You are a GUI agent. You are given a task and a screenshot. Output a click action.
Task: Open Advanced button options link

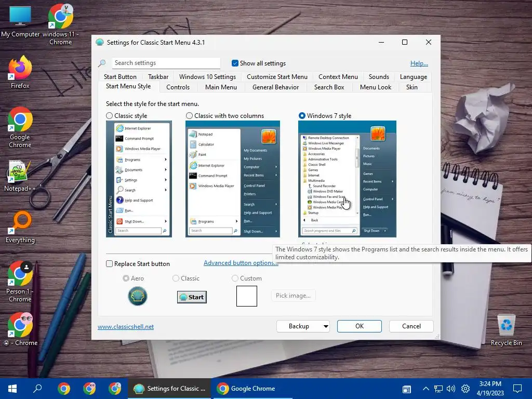click(x=241, y=263)
